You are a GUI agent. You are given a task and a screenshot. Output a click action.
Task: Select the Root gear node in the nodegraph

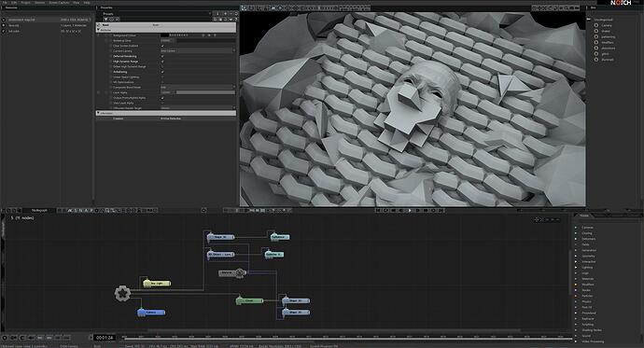click(x=122, y=293)
